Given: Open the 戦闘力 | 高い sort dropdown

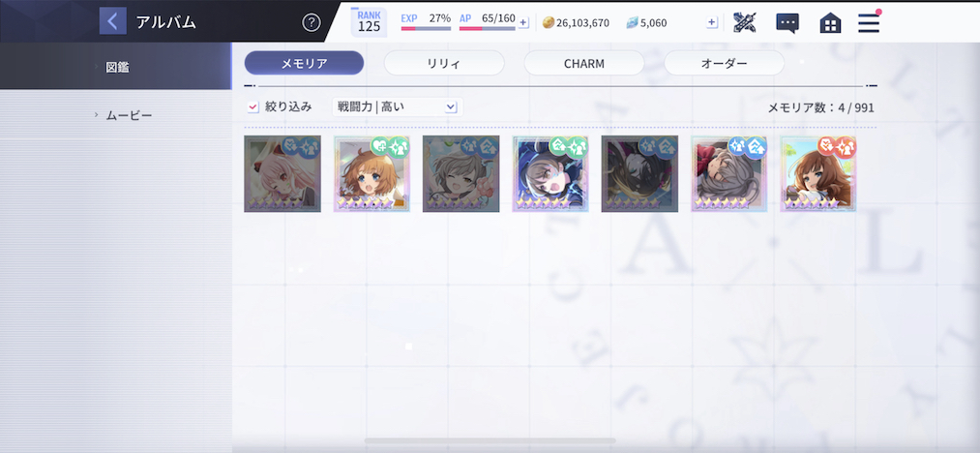Looking at the screenshot, I should tap(398, 107).
